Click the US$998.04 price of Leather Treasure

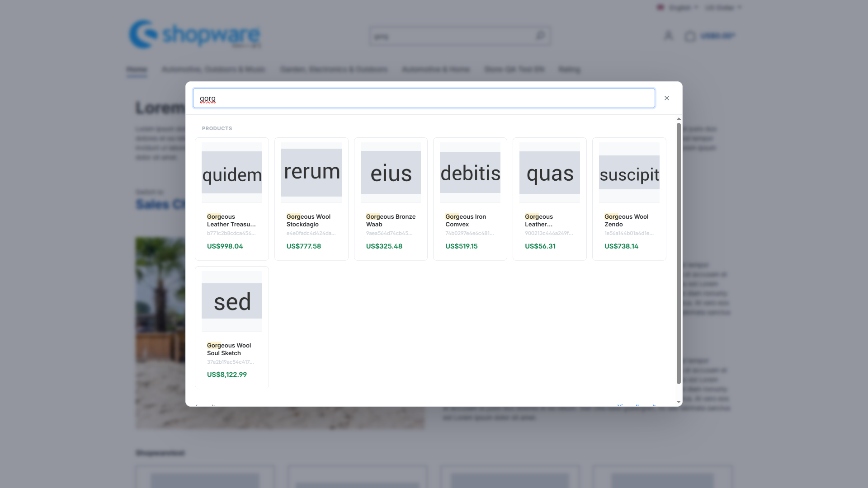tap(225, 246)
